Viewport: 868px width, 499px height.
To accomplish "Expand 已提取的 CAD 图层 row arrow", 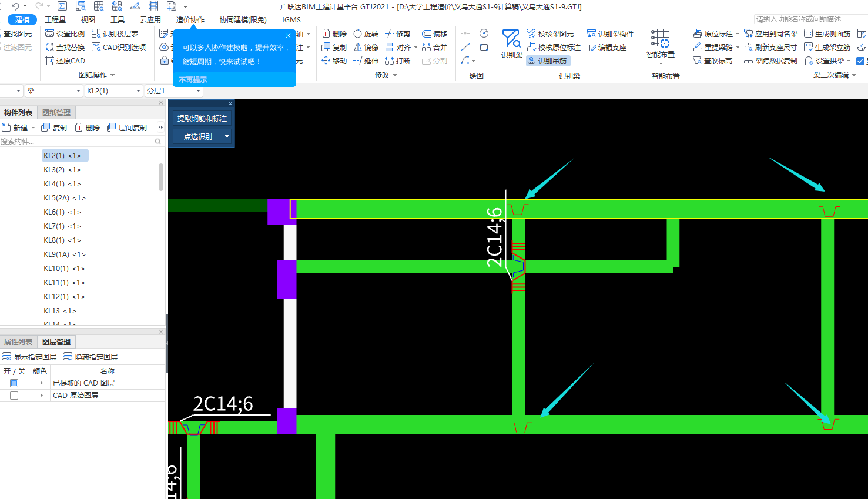I will (41, 383).
